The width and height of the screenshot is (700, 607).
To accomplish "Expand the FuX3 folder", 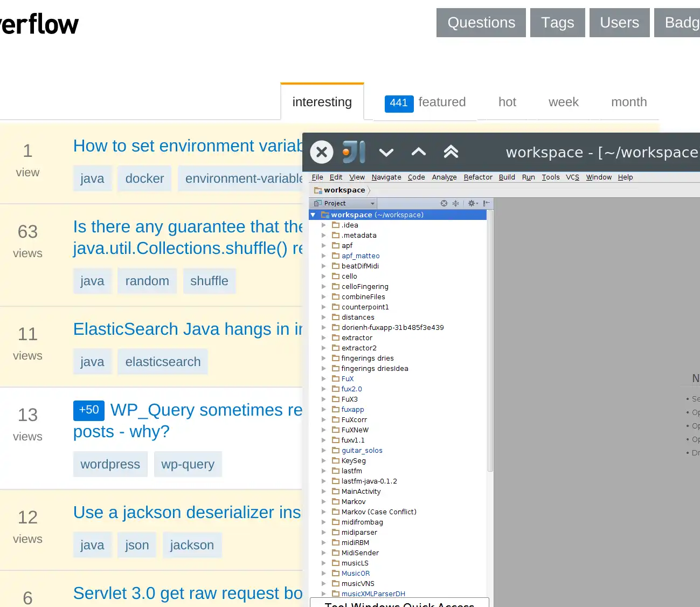I will point(324,399).
